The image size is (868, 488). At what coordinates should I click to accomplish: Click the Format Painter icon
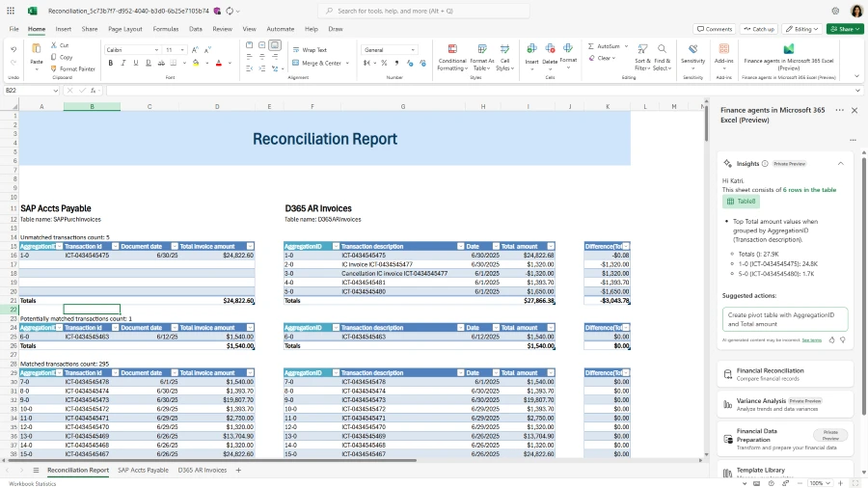52,69
